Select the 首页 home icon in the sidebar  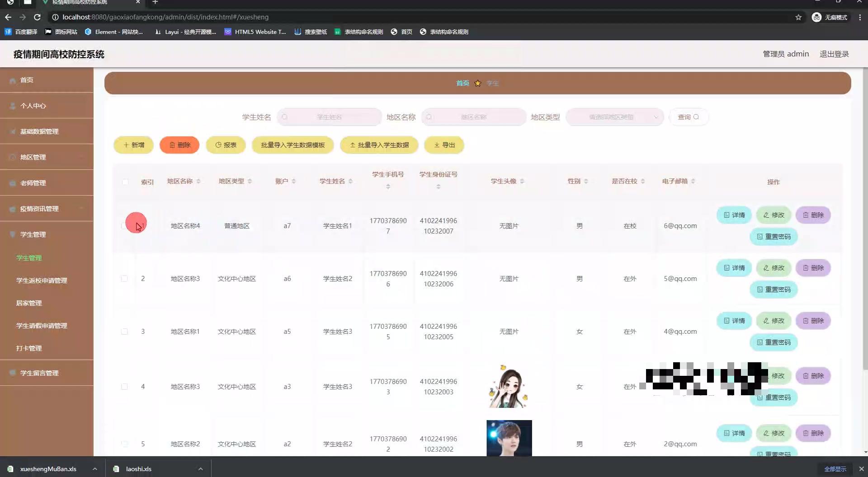[x=12, y=80]
